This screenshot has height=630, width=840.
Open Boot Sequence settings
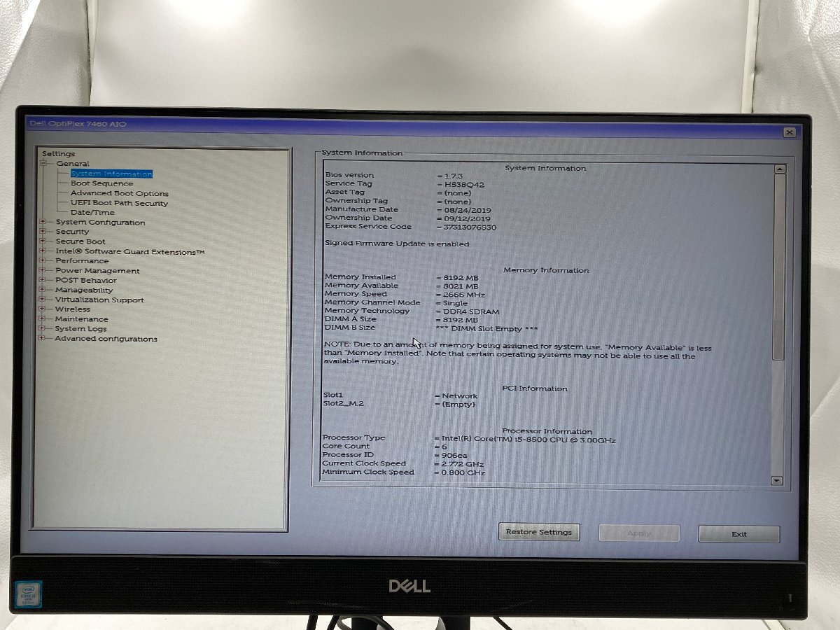(x=101, y=183)
